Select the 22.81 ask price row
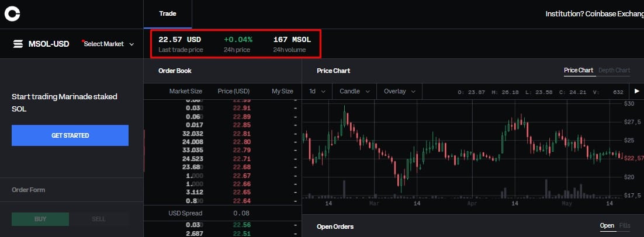Image resolution: width=644 pixels, height=237 pixels. point(222,134)
